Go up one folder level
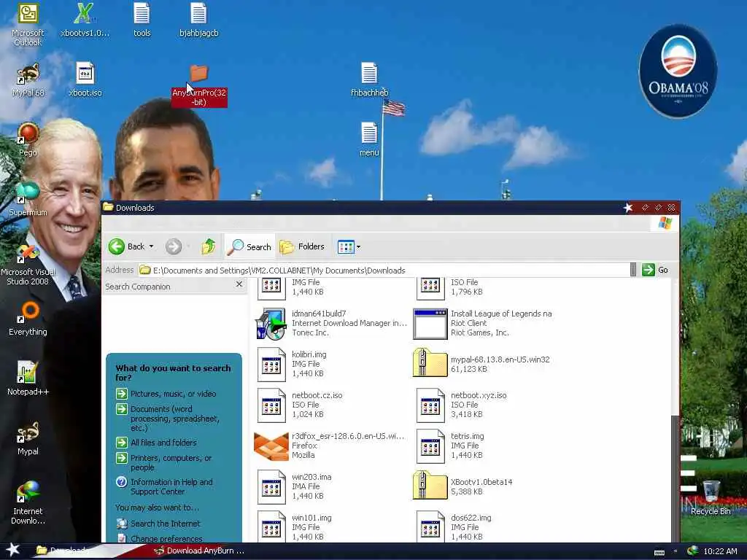The height and width of the screenshot is (560, 747). point(208,246)
